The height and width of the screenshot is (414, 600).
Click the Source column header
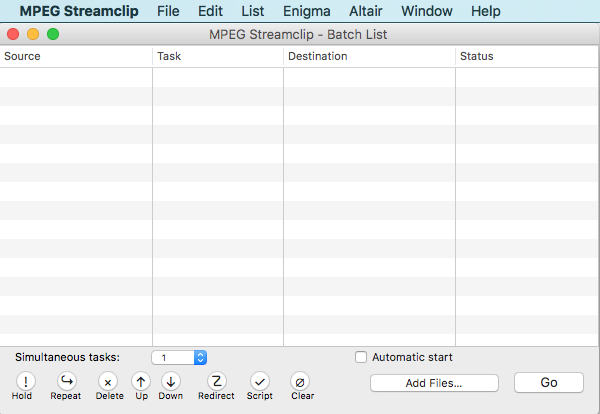76,56
